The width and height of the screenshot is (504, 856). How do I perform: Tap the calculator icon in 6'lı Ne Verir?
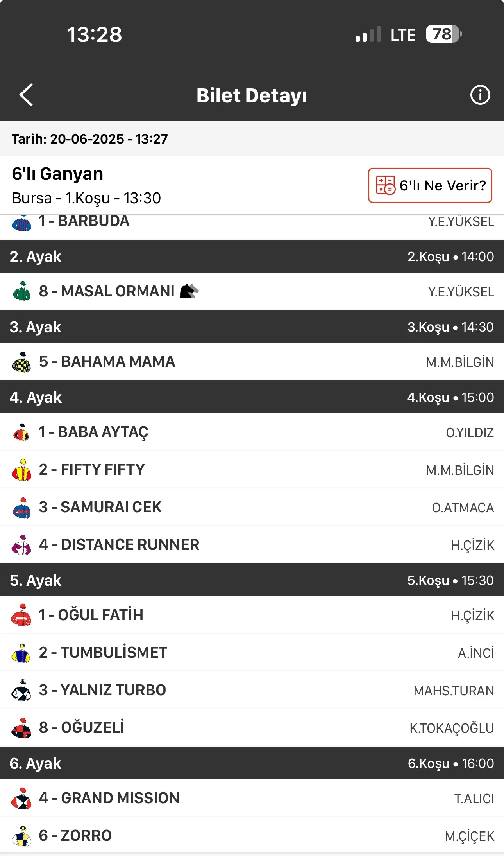point(385,185)
